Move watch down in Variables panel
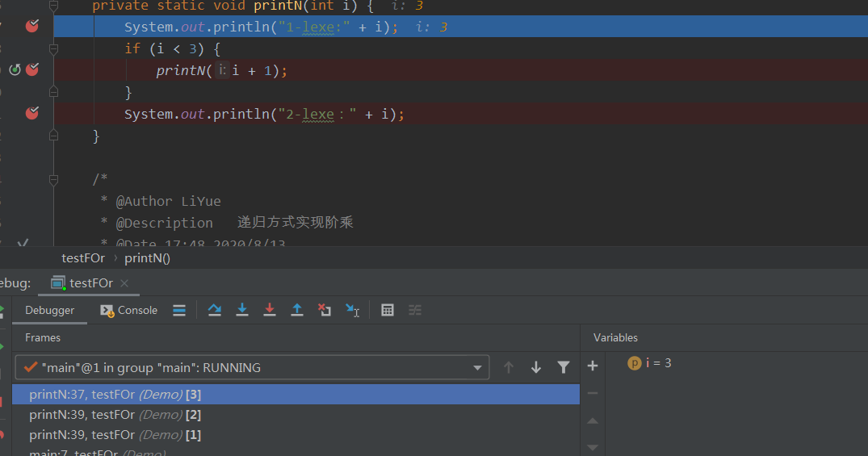The width and height of the screenshot is (868, 456). point(593,447)
